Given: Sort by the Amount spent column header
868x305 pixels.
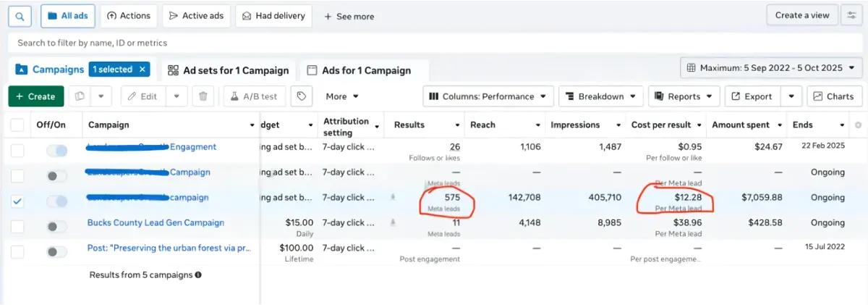Looking at the screenshot, I should (x=741, y=125).
